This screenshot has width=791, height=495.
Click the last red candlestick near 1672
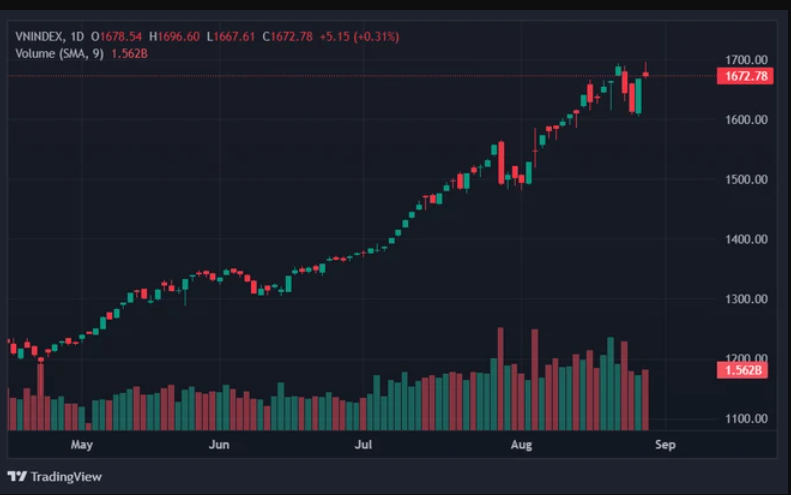[x=646, y=74]
